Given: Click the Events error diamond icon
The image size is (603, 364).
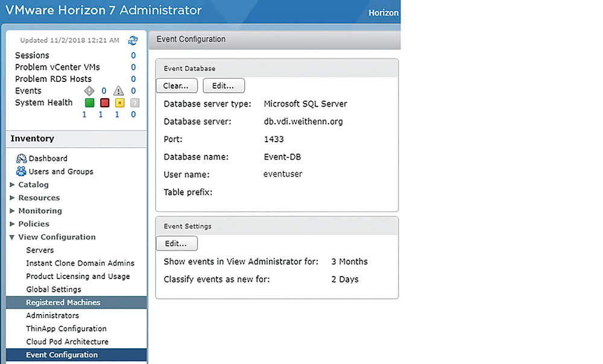Looking at the screenshot, I should (x=89, y=91).
